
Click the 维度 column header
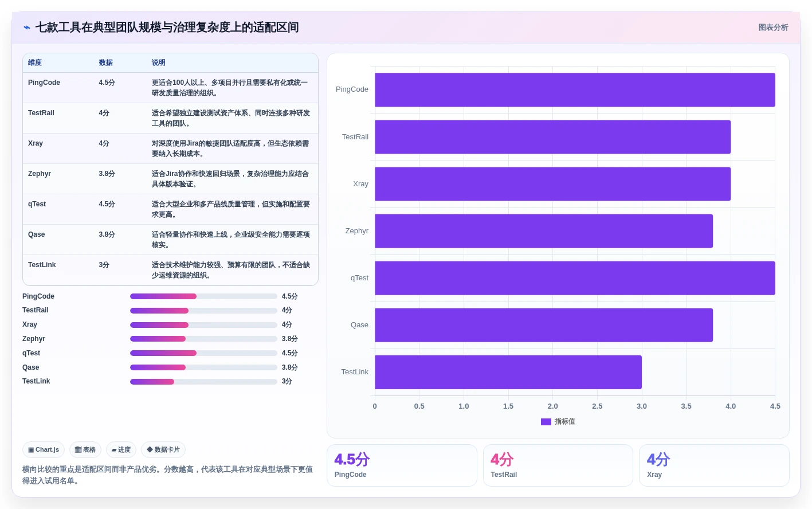point(35,63)
